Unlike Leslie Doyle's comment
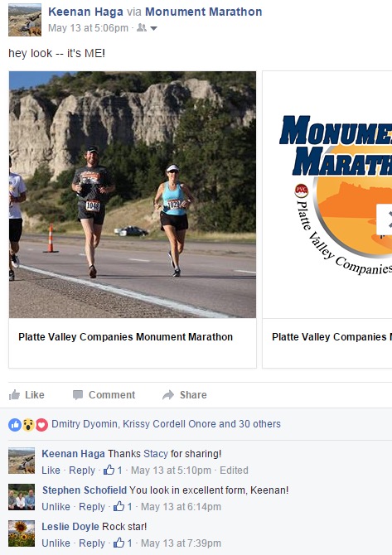 [56, 543]
